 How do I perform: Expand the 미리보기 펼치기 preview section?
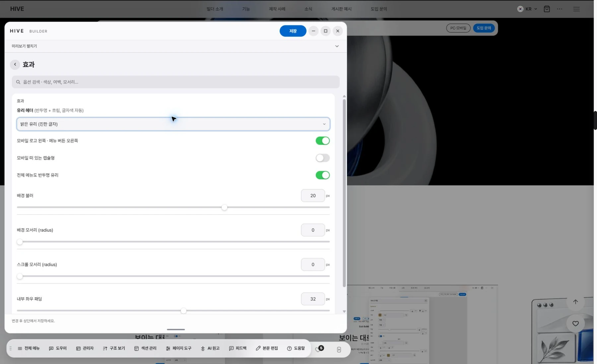coord(175,46)
